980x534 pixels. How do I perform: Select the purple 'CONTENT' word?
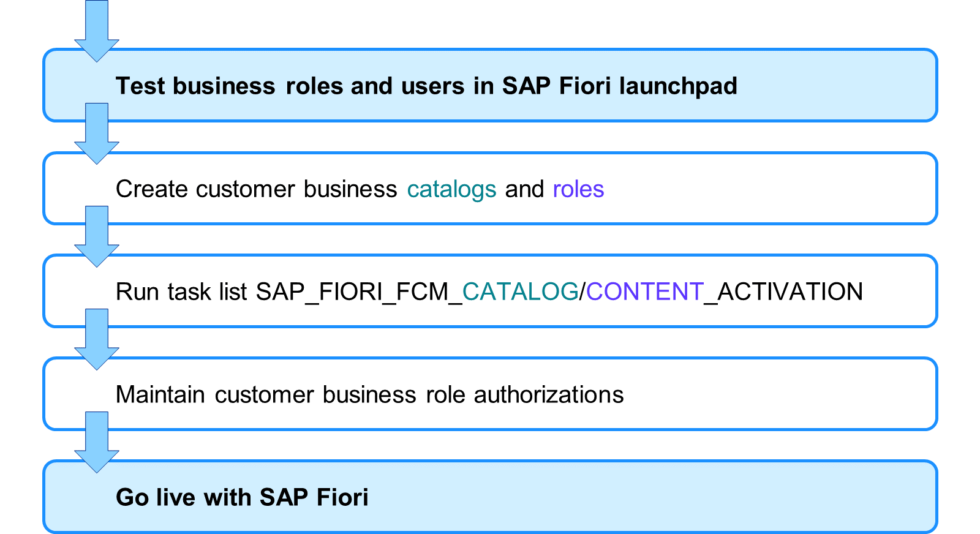pyautogui.click(x=644, y=292)
